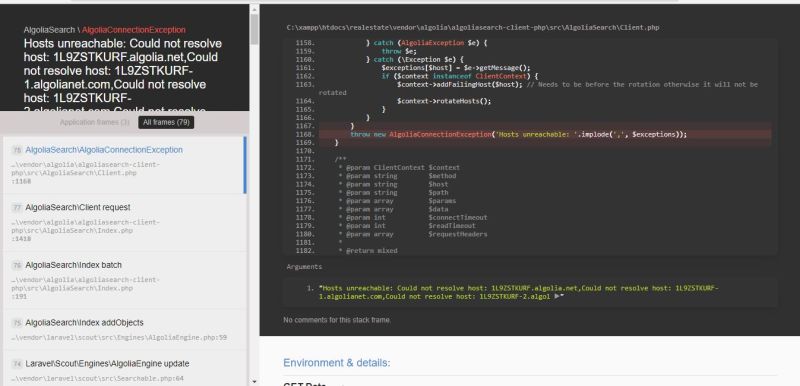Click the Environment & details heading
Viewport: 800px width, 386px height.
tap(337, 363)
